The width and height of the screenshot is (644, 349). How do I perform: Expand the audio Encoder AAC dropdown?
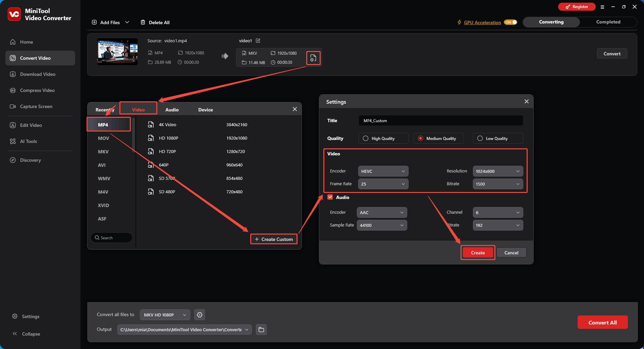382,212
